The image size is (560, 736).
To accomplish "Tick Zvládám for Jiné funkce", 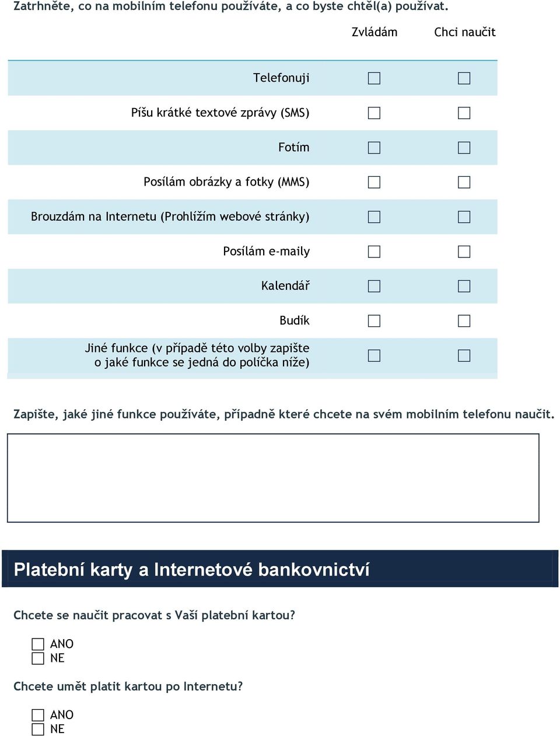I will click(x=374, y=355).
